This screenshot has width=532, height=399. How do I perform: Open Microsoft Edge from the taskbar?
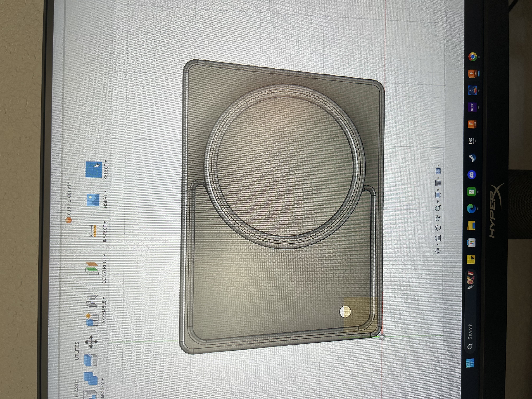tap(471, 208)
